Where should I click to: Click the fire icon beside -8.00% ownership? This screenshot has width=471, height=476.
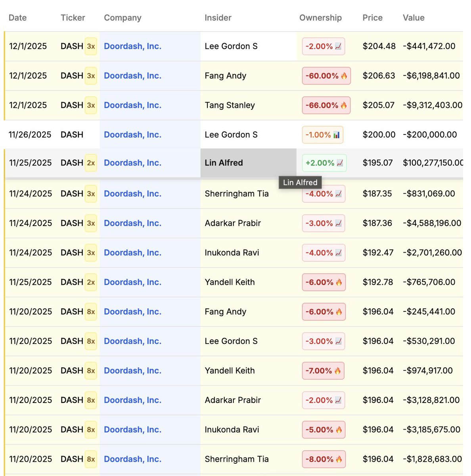(x=339, y=459)
